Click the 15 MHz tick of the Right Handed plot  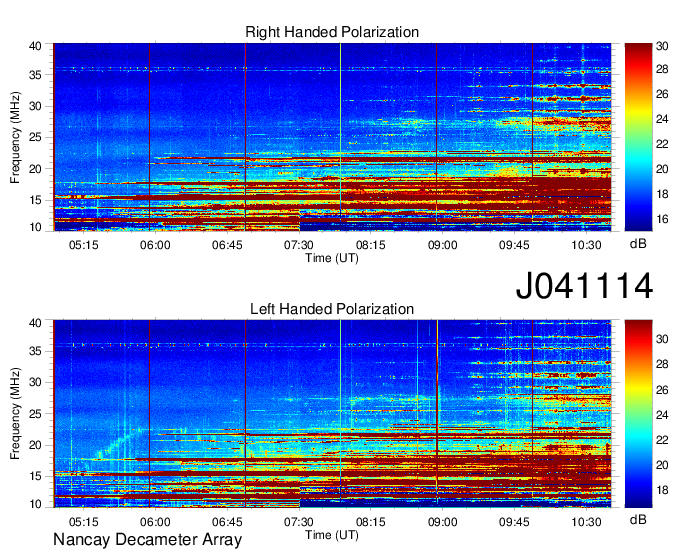click(x=35, y=200)
